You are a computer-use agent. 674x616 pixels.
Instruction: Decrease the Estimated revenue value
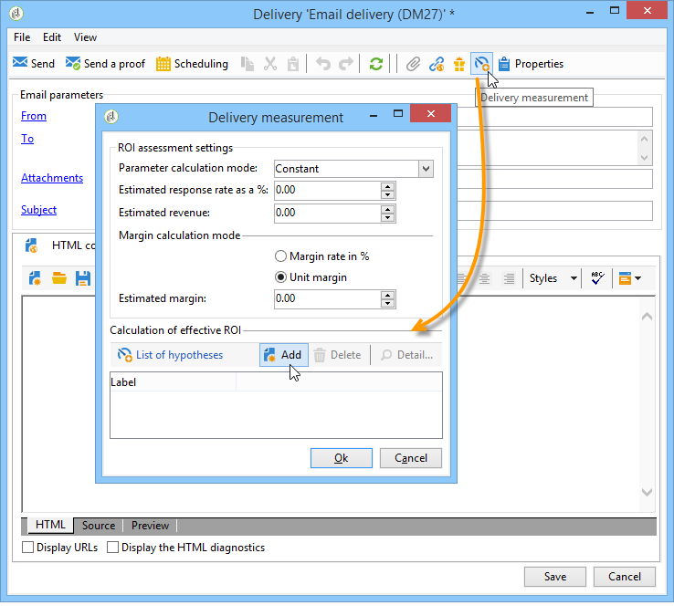[388, 217]
